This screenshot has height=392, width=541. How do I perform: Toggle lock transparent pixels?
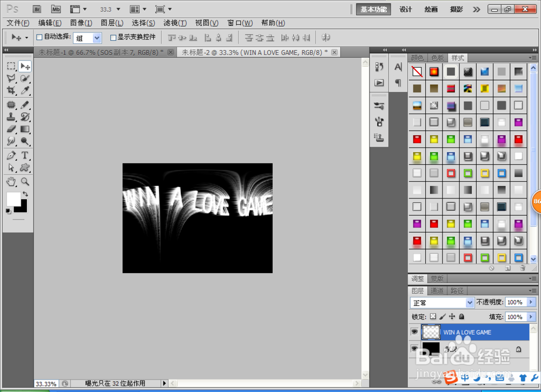(x=433, y=316)
